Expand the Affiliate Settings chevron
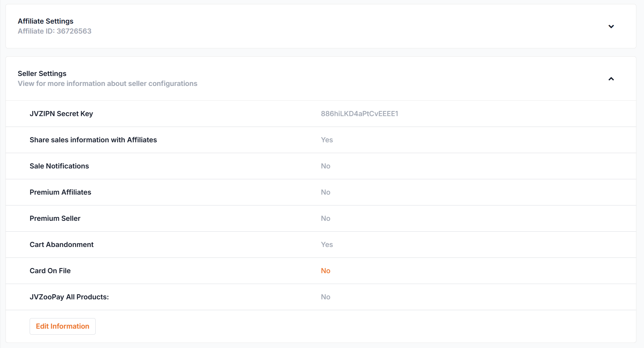 [611, 26]
